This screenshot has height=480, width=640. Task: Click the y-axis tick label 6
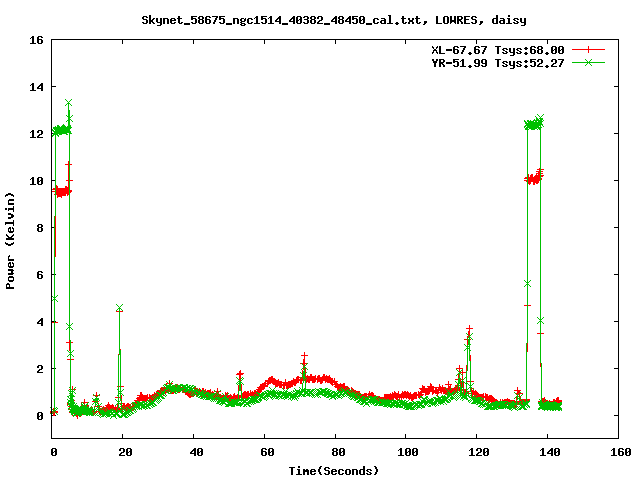click(x=40, y=275)
